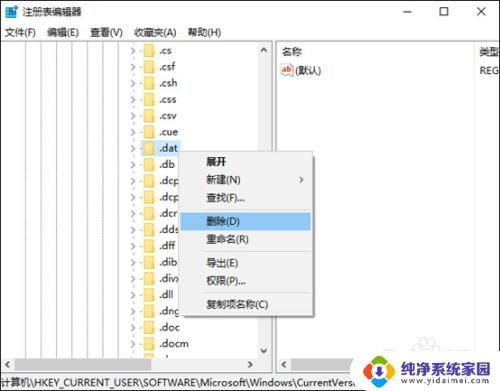Click values pane scroll left arrow
Image resolution: width=500 pixels, height=391 pixels.
click(284, 364)
